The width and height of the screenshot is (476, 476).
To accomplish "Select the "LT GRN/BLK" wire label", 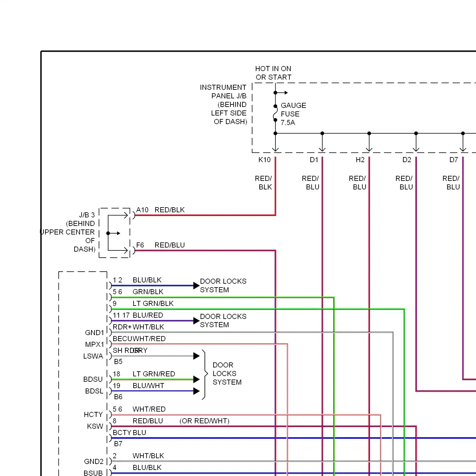I will [x=153, y=303].
